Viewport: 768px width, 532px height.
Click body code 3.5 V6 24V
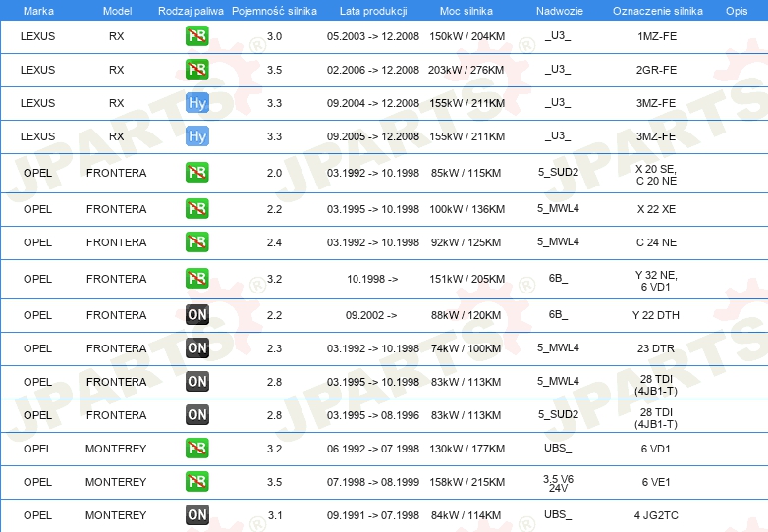559,484
